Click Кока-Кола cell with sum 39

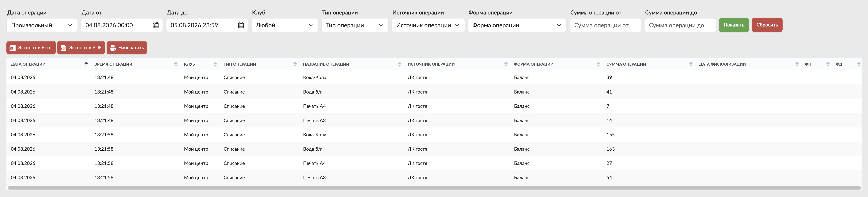[x=314, y=77]
